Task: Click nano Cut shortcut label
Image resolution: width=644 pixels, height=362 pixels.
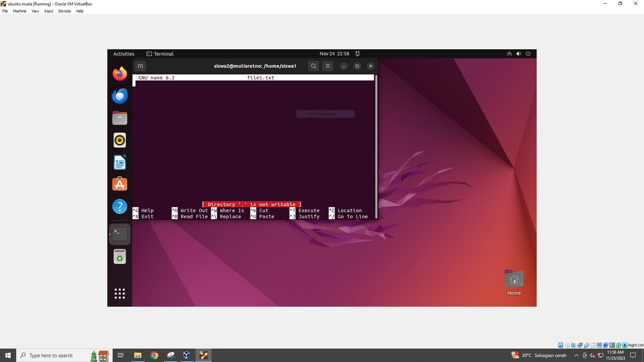Action: pos(264,211)
